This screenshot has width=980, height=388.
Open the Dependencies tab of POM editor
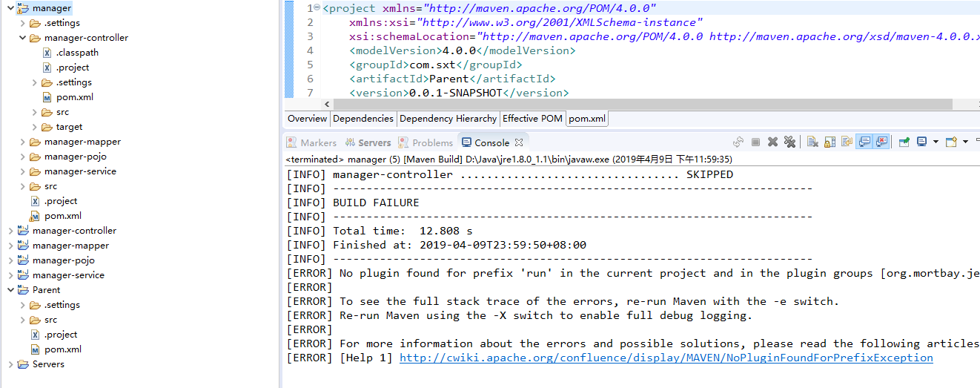(x=362, y=119)
